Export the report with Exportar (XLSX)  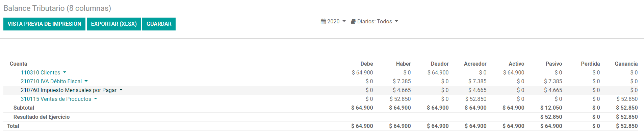(114, 24)
